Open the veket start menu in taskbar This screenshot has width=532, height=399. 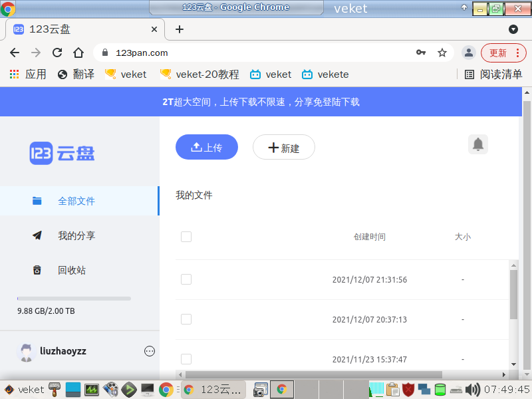click(x=24, y=390)
